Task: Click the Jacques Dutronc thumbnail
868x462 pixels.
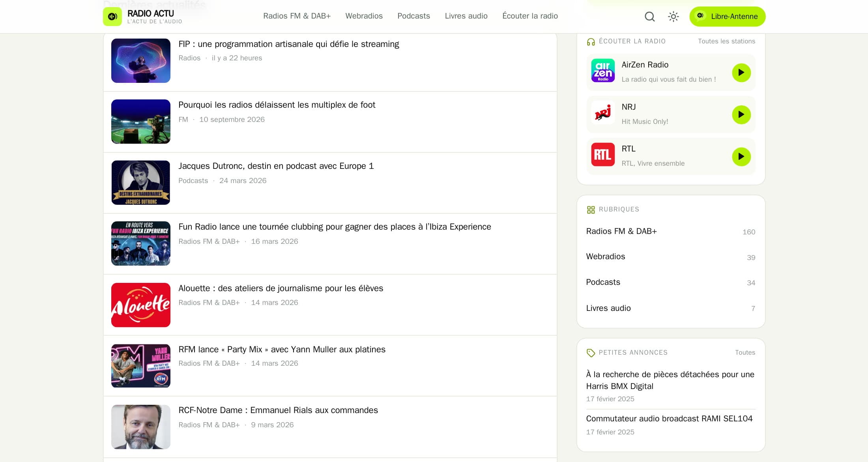Action: point(141,183)
